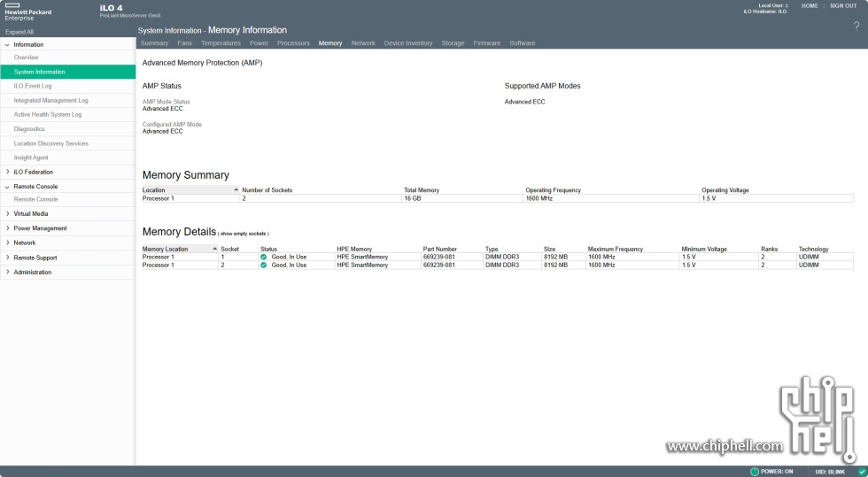
Task: Click the green health check icon in footer
Action: pos(861,472)
